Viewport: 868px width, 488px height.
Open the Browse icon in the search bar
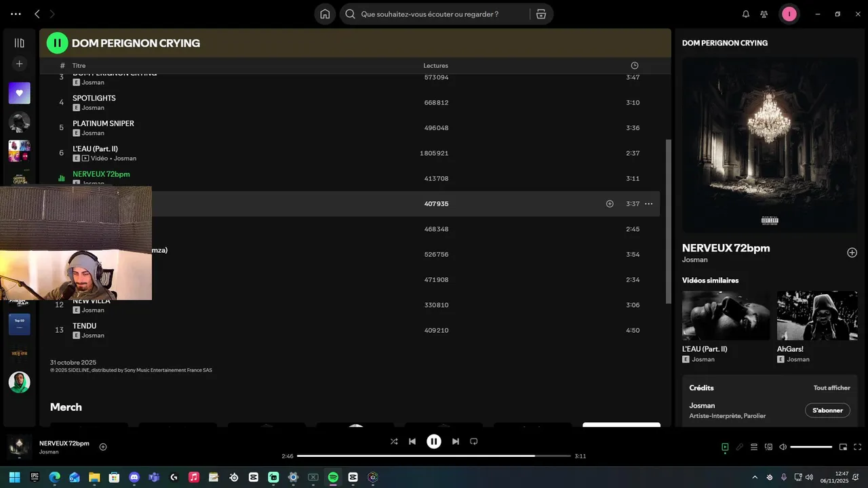click(x=540, y=14)
